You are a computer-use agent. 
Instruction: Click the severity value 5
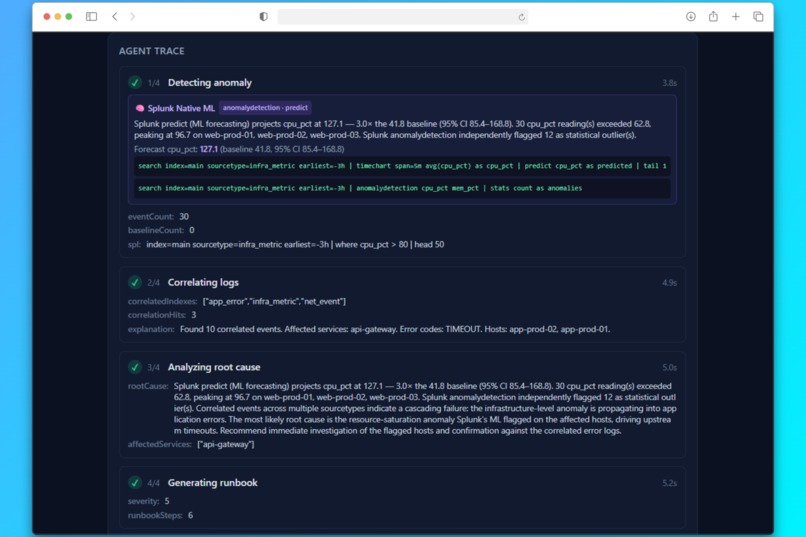pos(167,501)
